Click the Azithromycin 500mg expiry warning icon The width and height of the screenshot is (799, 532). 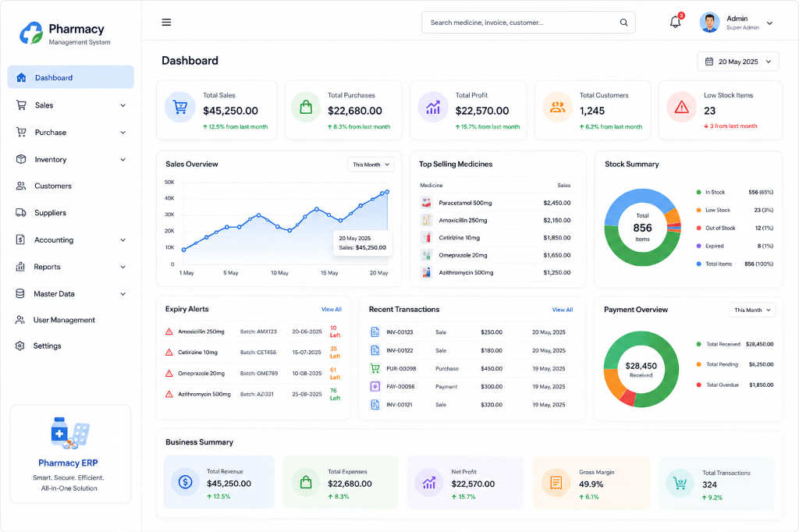169,395
